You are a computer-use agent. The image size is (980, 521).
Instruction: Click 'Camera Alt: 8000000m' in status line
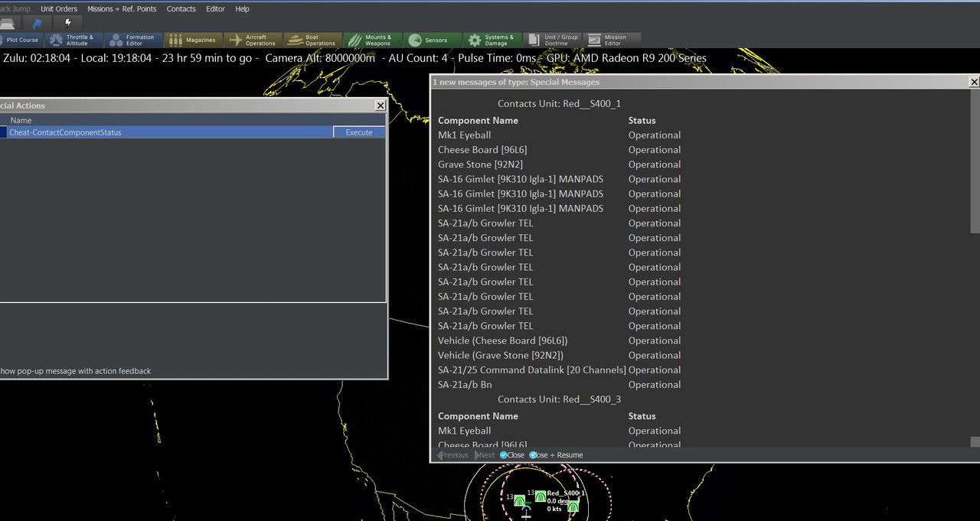pos(320,58)
